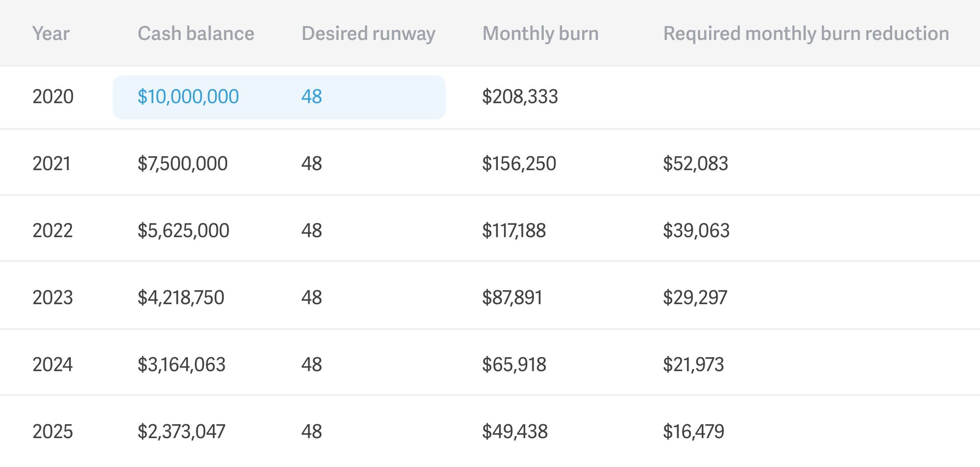Click the 2024 monthly burn $65,918
The image size is (980, 467).
514,365
